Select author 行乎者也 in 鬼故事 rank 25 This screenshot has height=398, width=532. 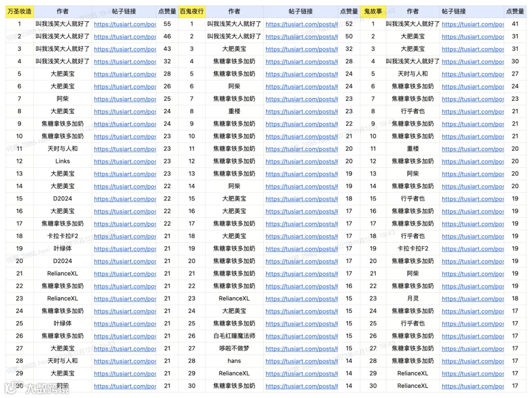(x=413, y=323)
